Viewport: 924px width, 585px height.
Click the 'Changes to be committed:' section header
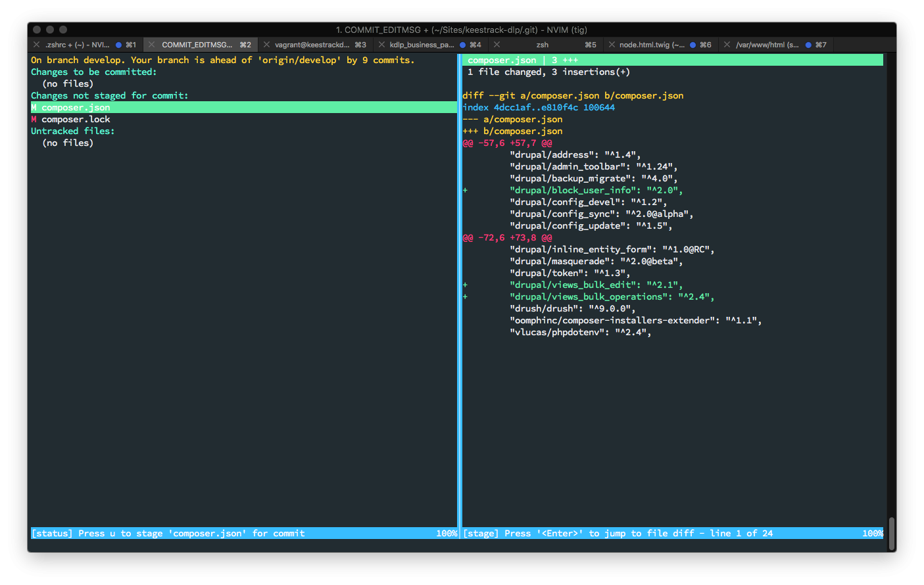tap(94, 72)
